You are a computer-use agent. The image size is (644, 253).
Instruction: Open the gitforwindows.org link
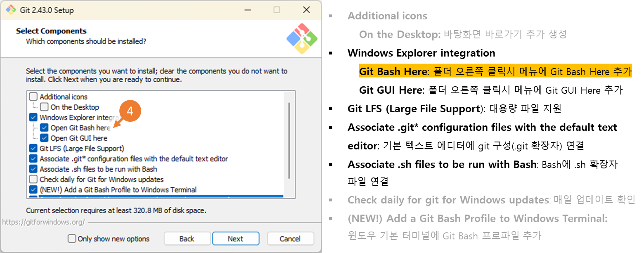pos(43,222)
